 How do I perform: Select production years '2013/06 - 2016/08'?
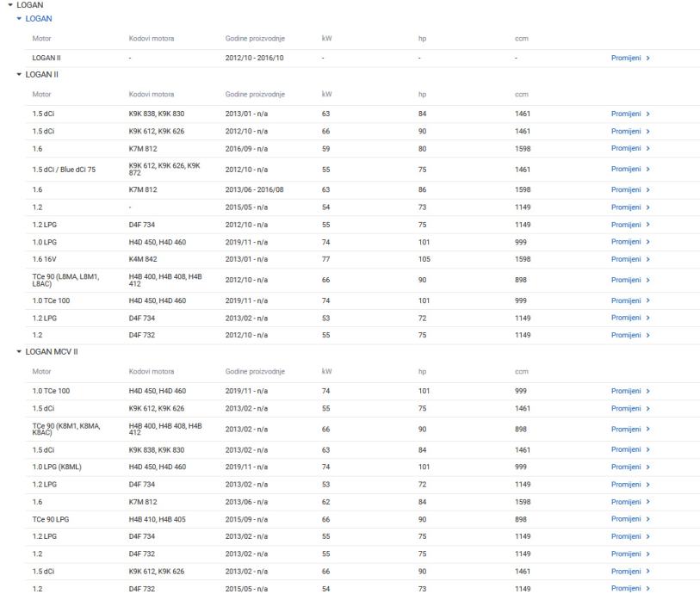point(255,189)
